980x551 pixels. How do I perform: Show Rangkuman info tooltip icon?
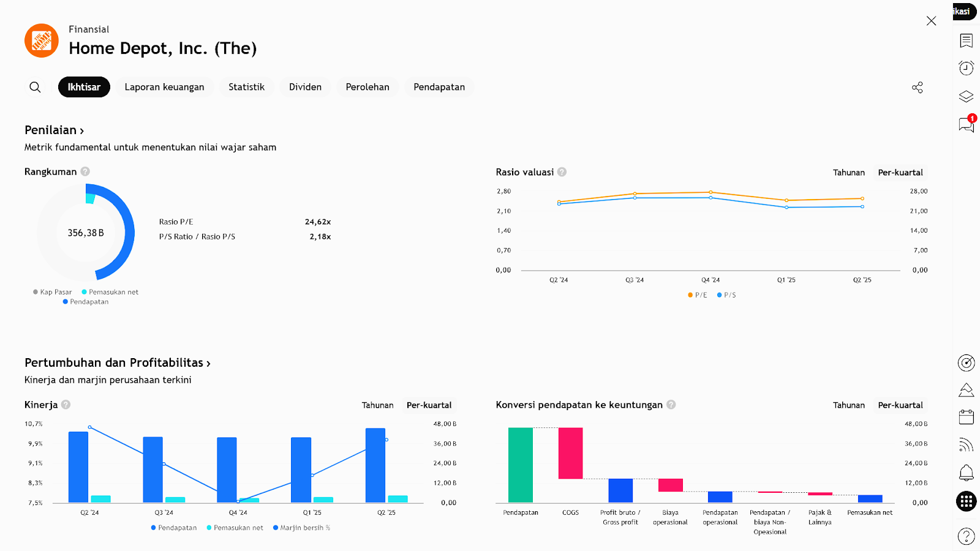pos(85,171)
